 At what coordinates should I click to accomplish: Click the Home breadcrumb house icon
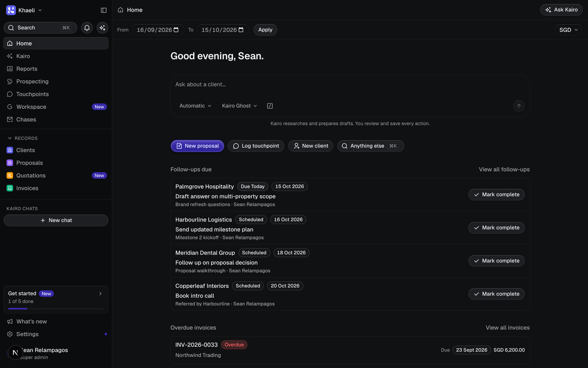pos(120,10)
